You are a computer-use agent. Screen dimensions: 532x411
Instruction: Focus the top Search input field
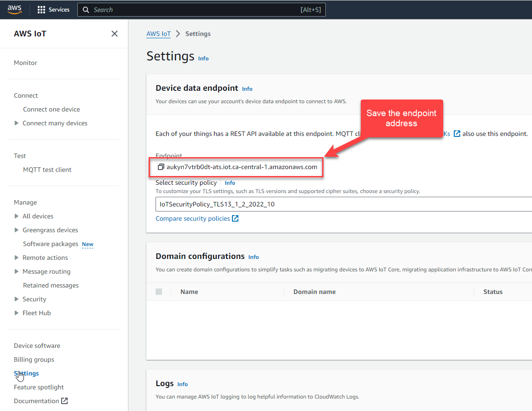click(202, 10)
